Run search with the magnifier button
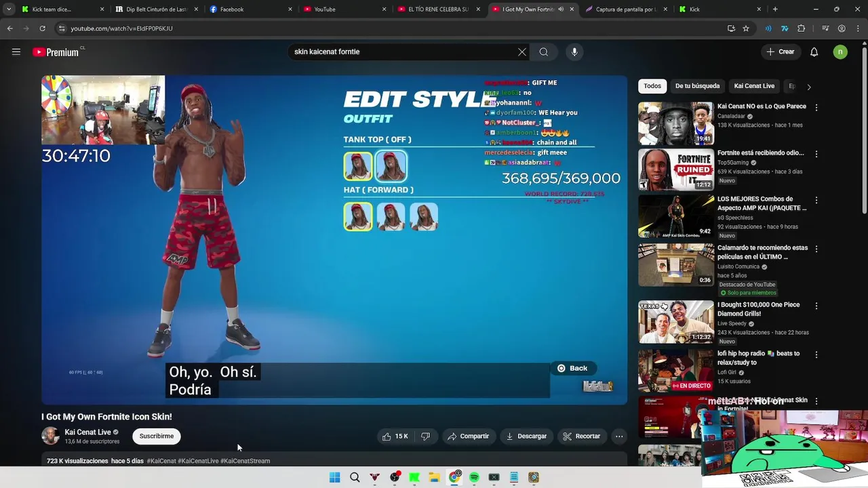This screenshot has height=488, width=868. [x=544, y=52]
